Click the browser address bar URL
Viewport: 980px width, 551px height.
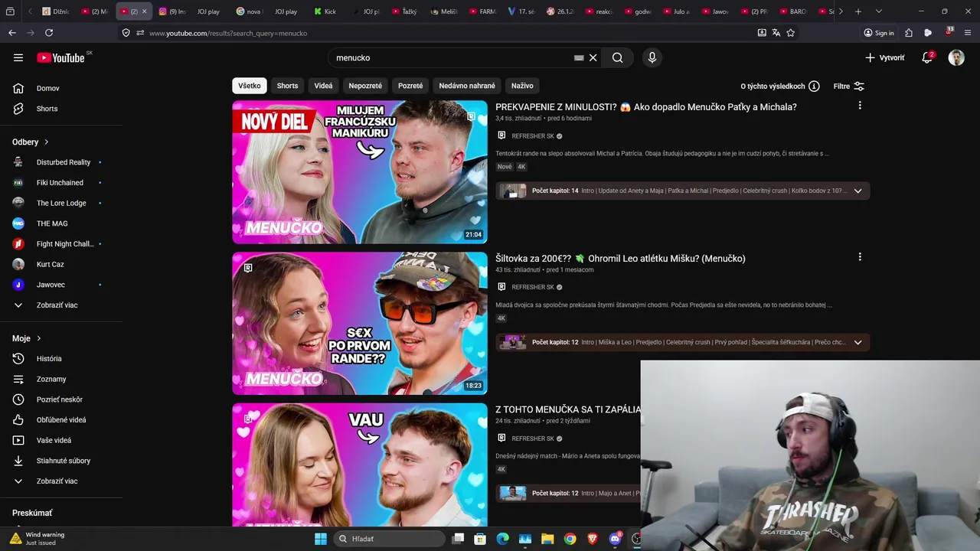click(228, 33)
